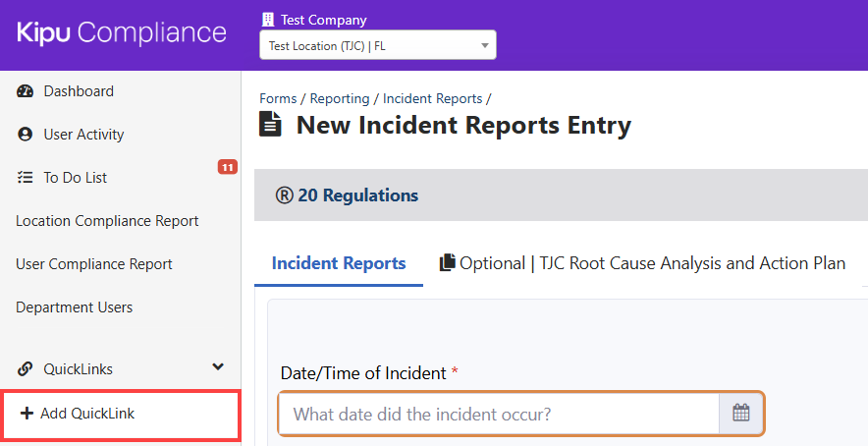Click the User Activity person icon
Viewport: 868px width, 446px height.
[26, 135]
